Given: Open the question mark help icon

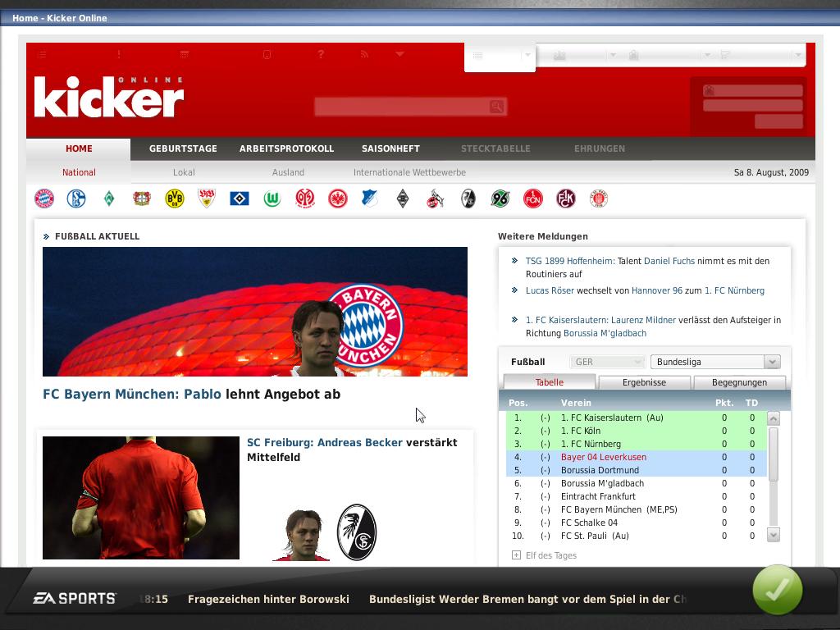Looking at the screenshot, I should coord(320,55).
